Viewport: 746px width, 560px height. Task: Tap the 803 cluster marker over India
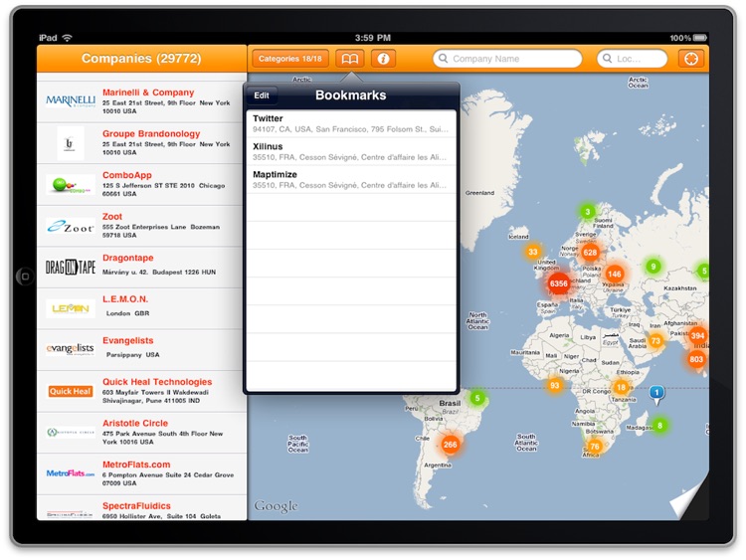tap(696, 359)
